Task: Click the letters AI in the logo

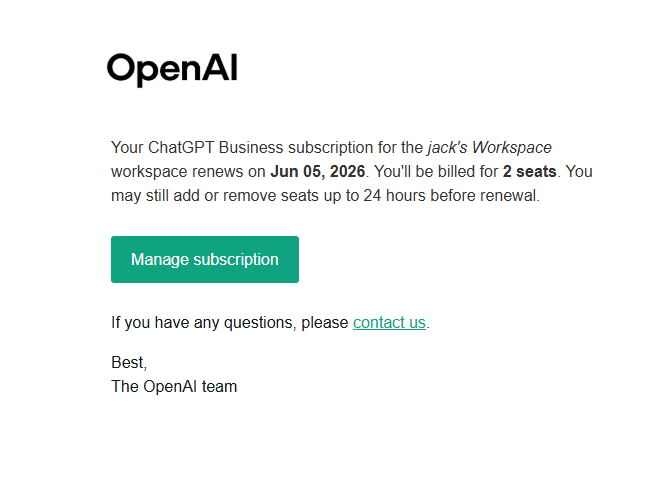Action: tap(220, 67)
